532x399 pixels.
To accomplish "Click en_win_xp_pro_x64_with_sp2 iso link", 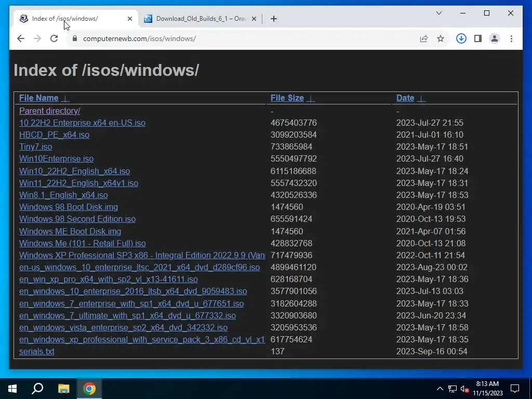I will click(109, 279).
